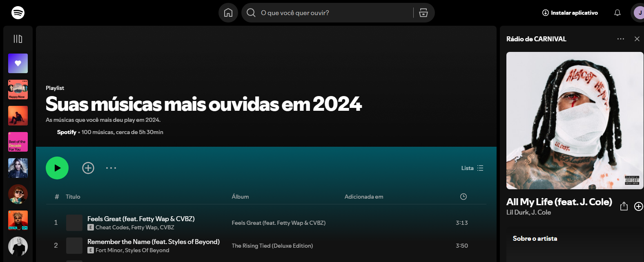Add All My Life to Liked Songs

coord(638,206)
